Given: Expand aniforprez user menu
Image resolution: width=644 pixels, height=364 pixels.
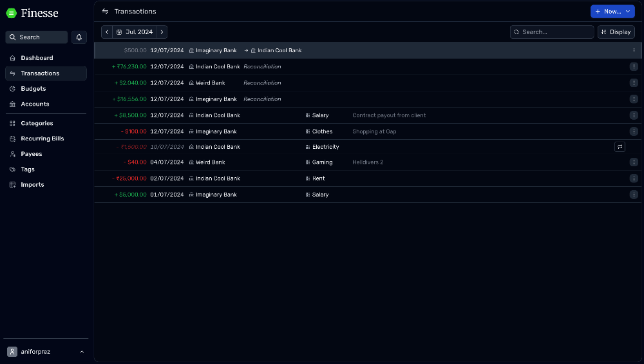Looking at the screenshot, I should pyautogui.click(x=46, y=352).
